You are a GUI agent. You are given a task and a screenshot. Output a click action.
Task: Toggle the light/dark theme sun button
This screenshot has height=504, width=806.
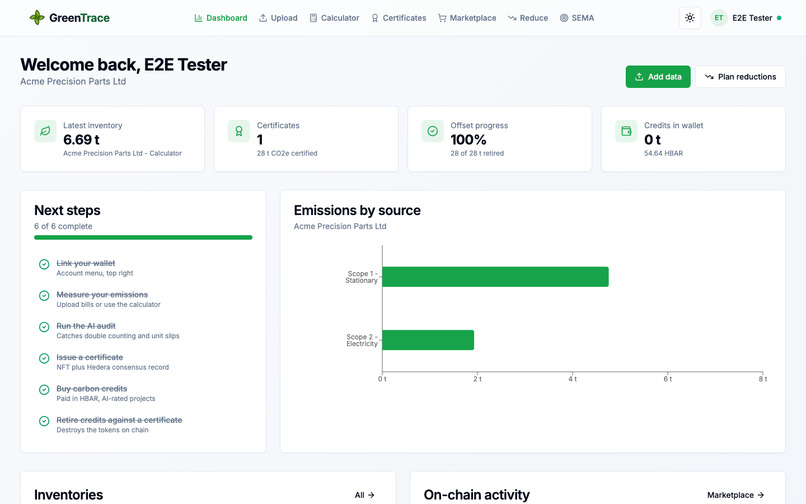pos(690,18)
